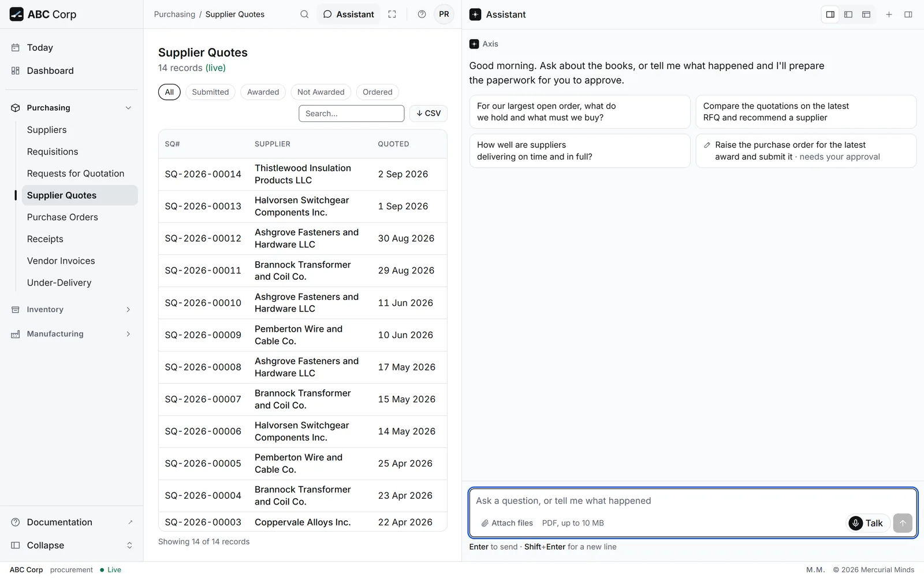Click the Inventory archive icon
924x578 pixels.
tap(16, 310)
